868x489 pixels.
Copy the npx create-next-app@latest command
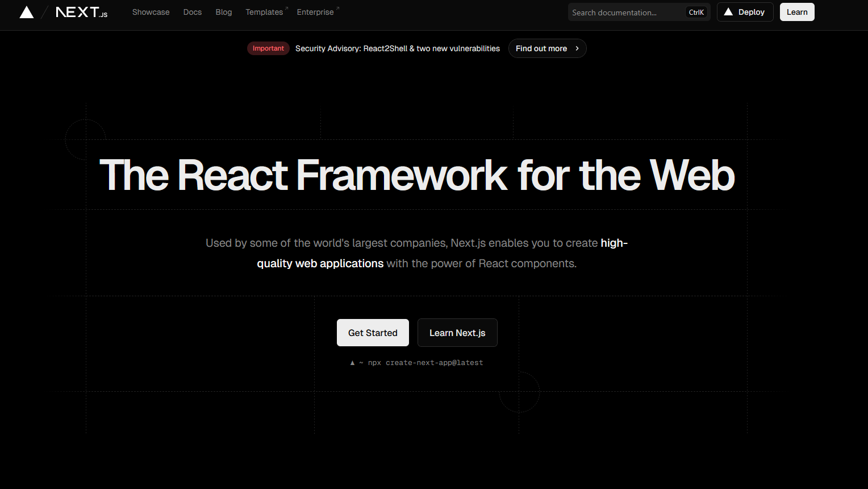[x=425, y=363]
